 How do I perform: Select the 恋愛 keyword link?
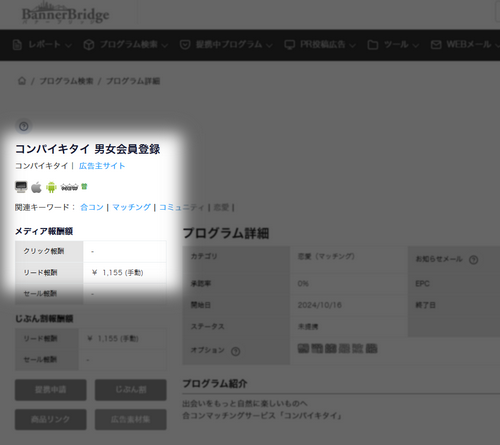coord(221,207)
